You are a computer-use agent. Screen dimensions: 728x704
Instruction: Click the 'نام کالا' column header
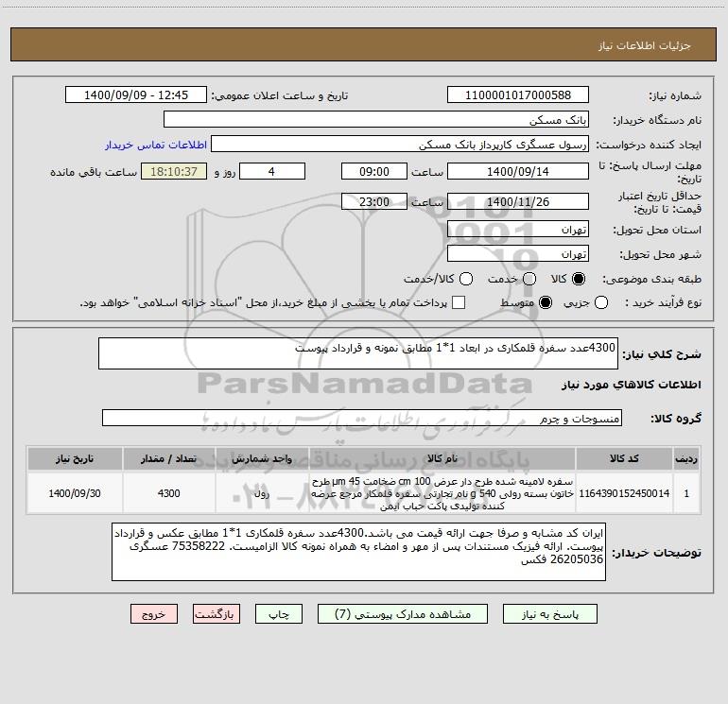tap(442, 458)
